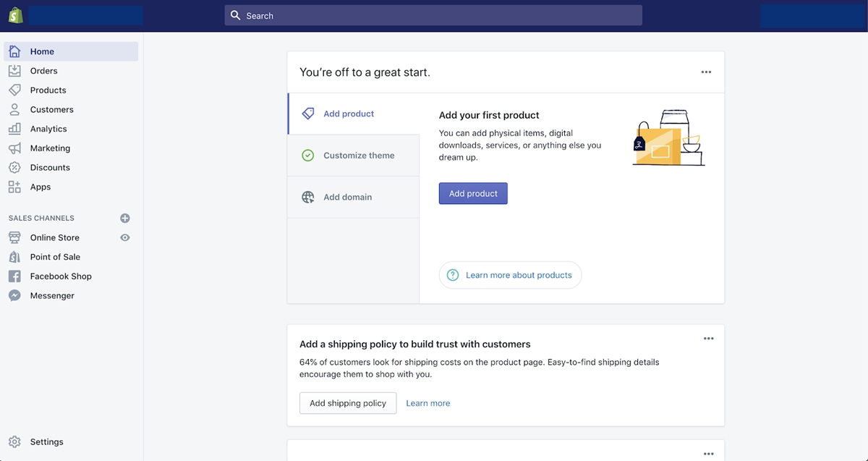Open the Apps sidebar icon
This screenshot has width=868, height=461.
pos(14,187)
